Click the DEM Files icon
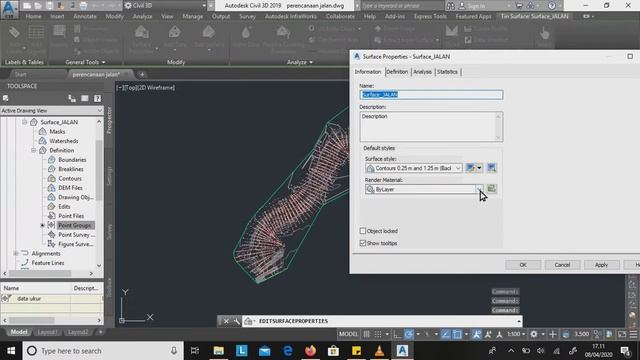The image size is (640, 360). (x=51, y=188)
